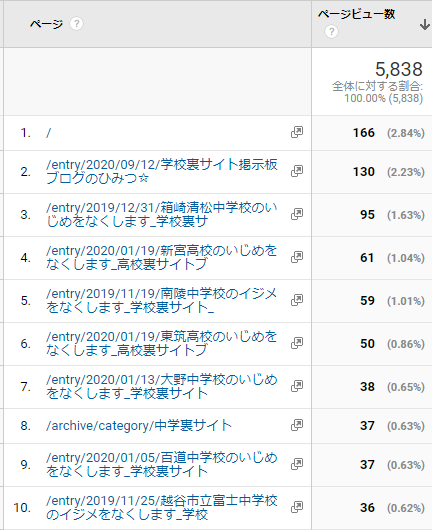Sort by the ページビュー数 column header

[356, 14]
